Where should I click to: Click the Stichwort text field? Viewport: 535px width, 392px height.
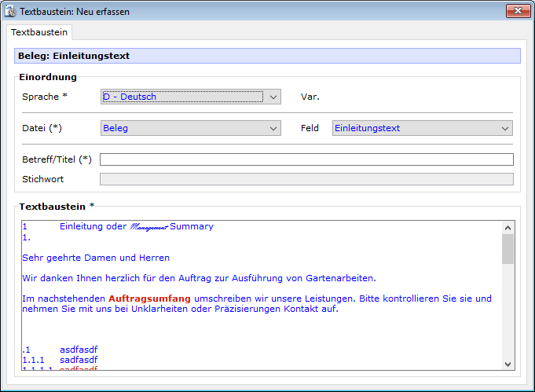tap(306, 179)
